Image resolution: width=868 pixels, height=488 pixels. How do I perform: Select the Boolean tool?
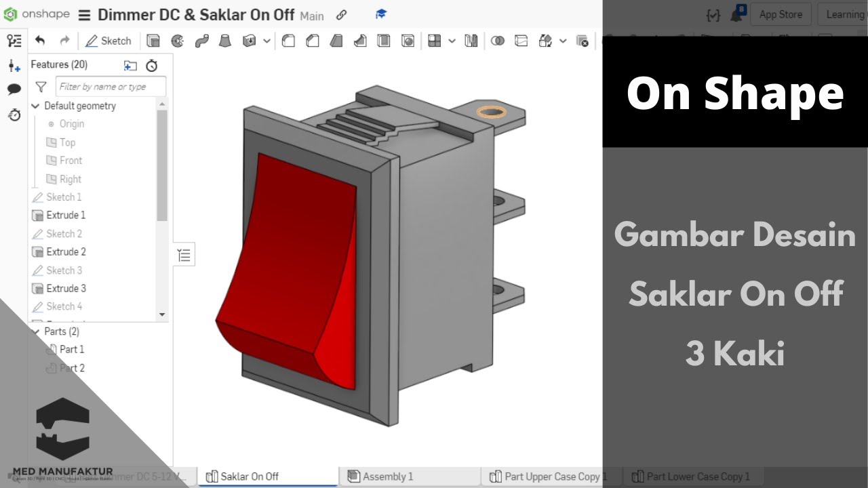click(x=497, y=41)
